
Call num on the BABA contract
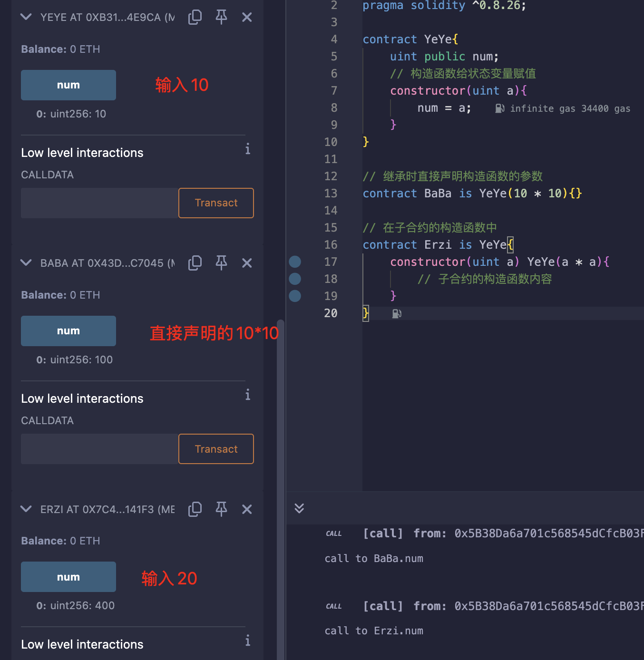click(x=68, y=331)
